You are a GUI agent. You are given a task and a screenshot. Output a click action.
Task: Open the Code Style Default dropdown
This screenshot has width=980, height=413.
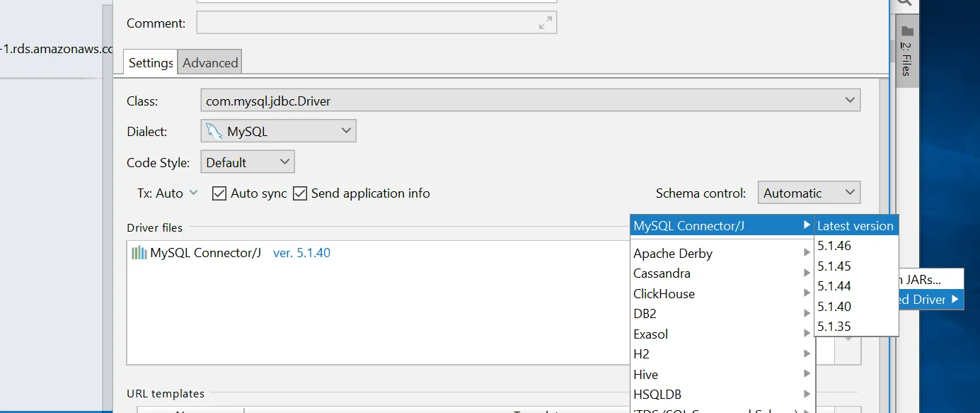click(x=248, y=162)
